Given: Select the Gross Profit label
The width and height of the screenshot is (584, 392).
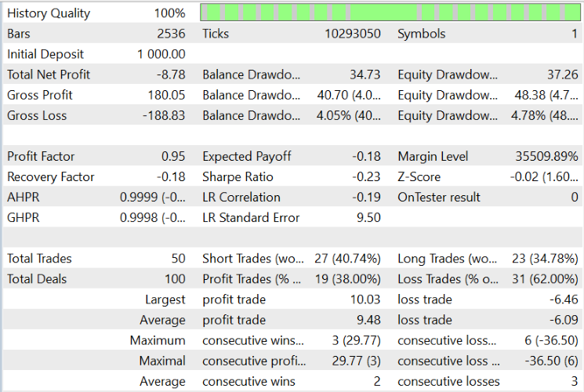Looking at the screenshot, I should coord(39,95).
